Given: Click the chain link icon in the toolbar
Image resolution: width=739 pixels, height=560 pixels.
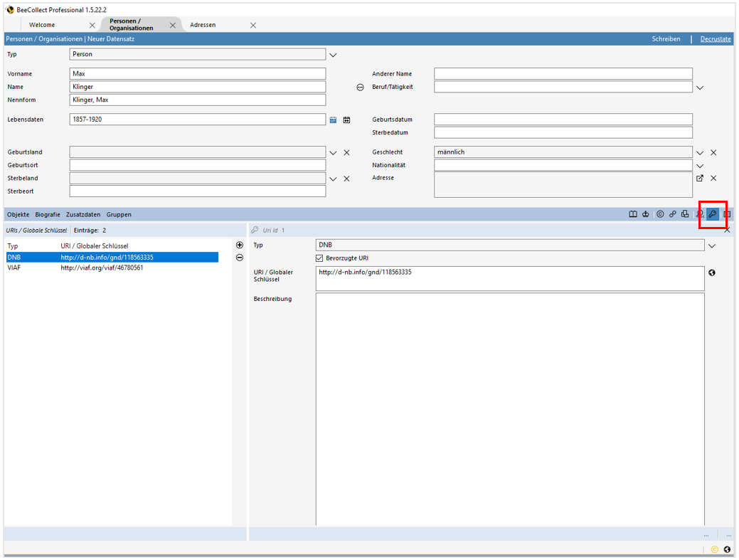Looking at the screenshot, I should pos(673,214).
